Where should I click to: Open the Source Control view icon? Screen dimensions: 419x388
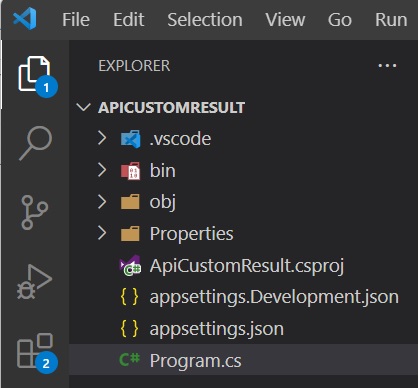click(x=35, y=212)
